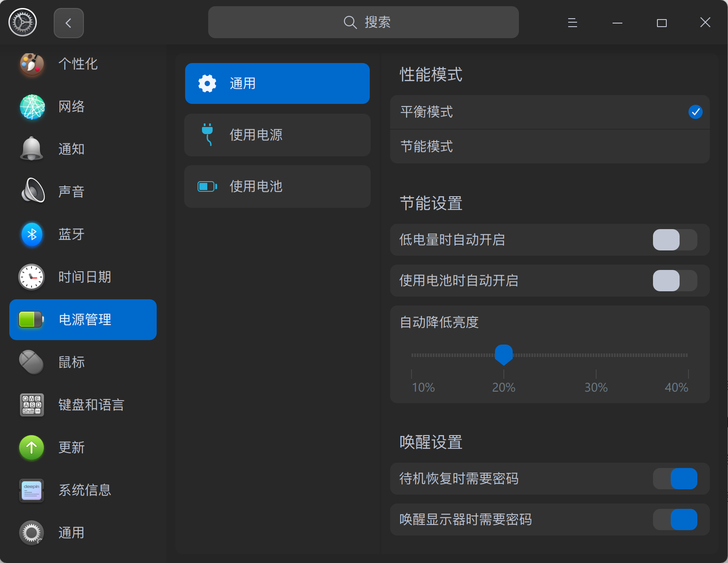
Task: Open the Personalization palette icon
Action: coord(32,64)
